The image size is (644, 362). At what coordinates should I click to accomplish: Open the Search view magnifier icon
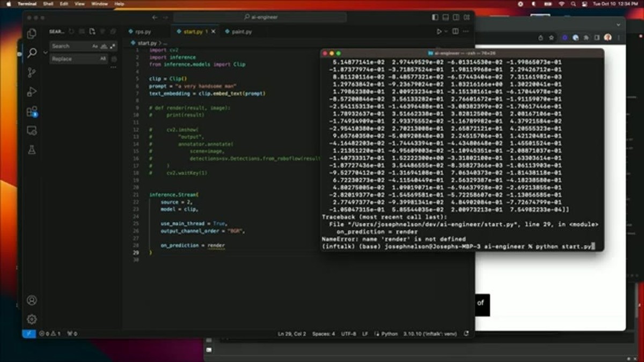pyautogui.click(x=32, y=53)
